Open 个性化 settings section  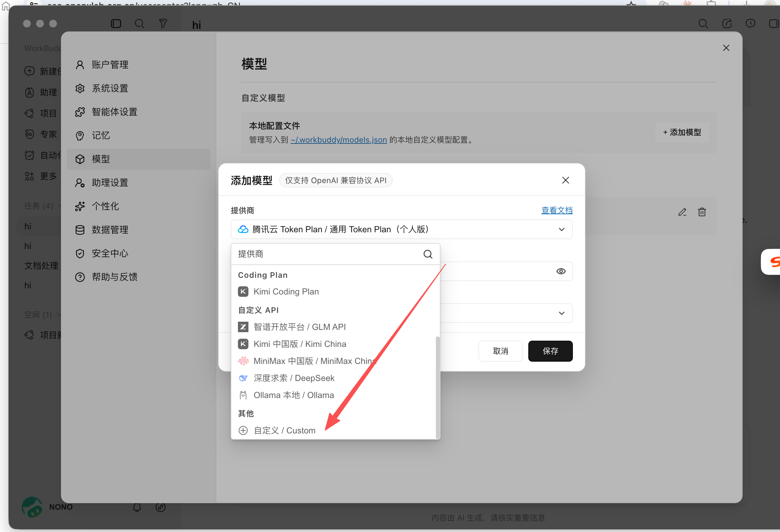tap(138, 206)
